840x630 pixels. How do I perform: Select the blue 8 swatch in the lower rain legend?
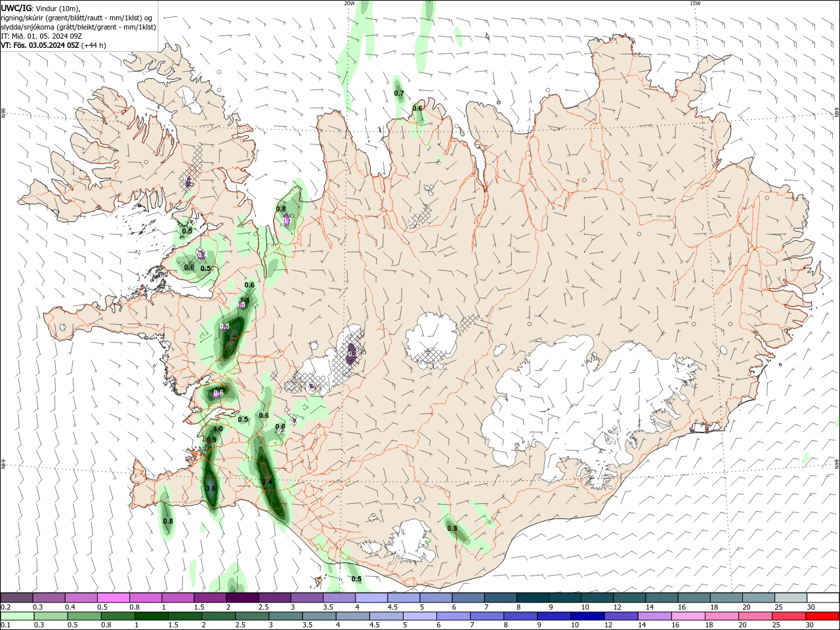point(520,616)
